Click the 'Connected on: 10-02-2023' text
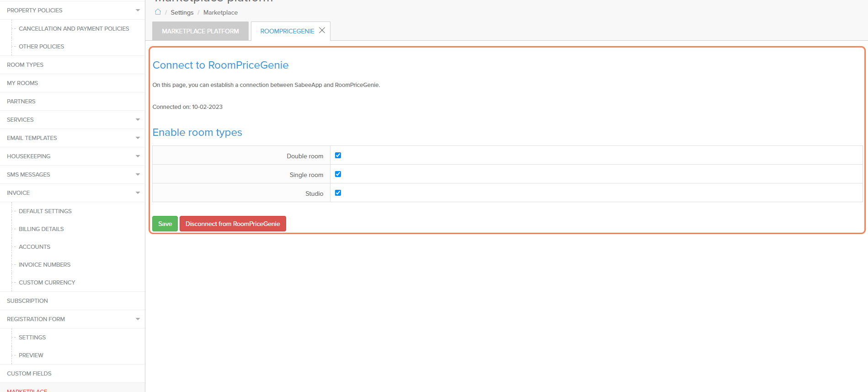Viewport: 868px width, 392px height. [x=187, y=107]
